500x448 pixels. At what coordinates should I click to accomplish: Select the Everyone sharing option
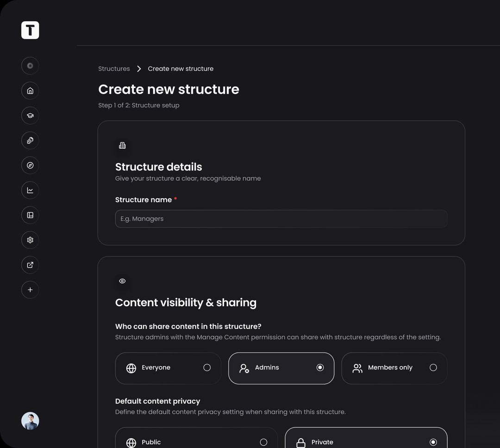(168, 368)
